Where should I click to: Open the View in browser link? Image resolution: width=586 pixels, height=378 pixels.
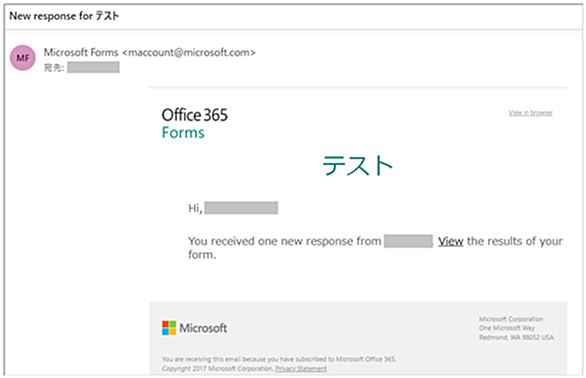530,113
